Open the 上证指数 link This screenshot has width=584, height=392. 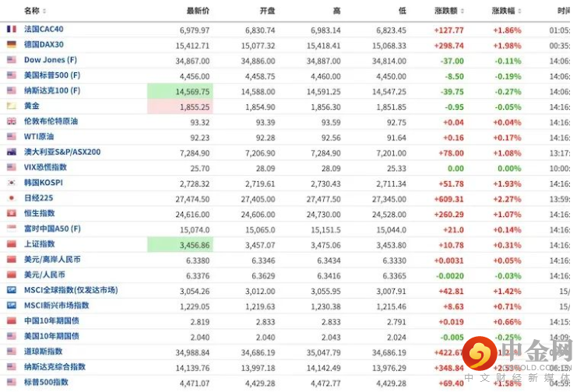pos(40,244)
